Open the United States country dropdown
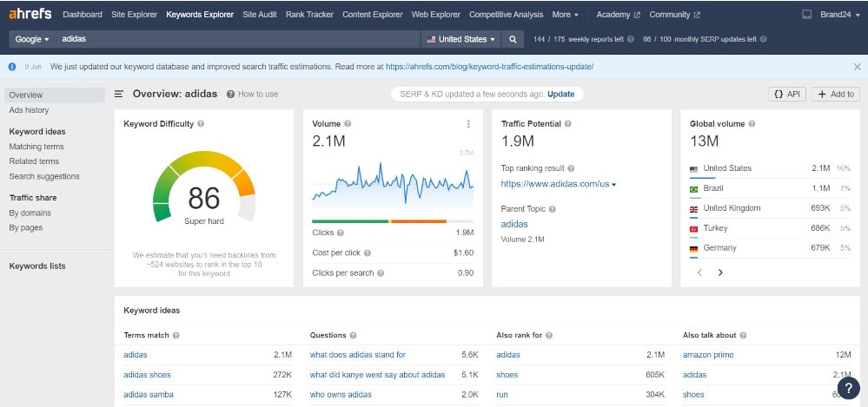This screenshot has width=868, height=407. pyautogui.click(x=461, y=39)
